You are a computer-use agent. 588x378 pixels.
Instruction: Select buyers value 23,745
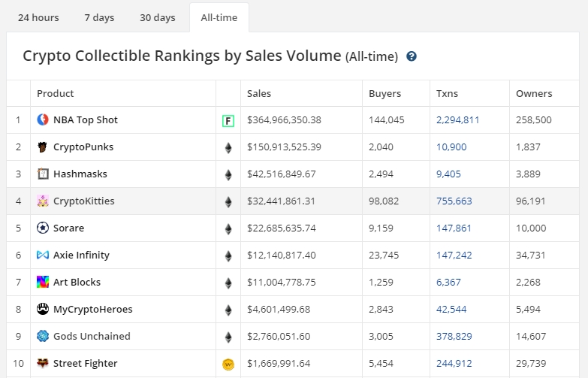click(384, 255)
